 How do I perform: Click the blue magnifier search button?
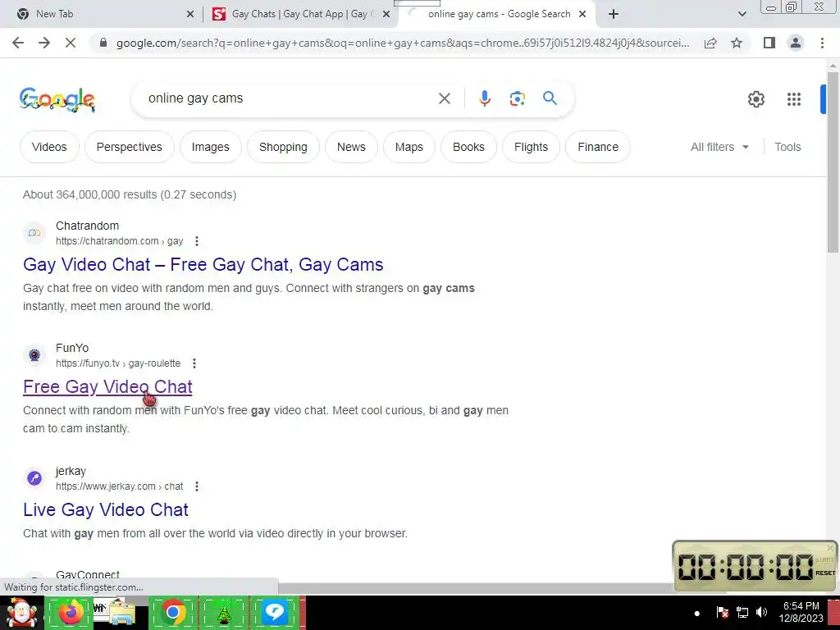coord(550,98)
